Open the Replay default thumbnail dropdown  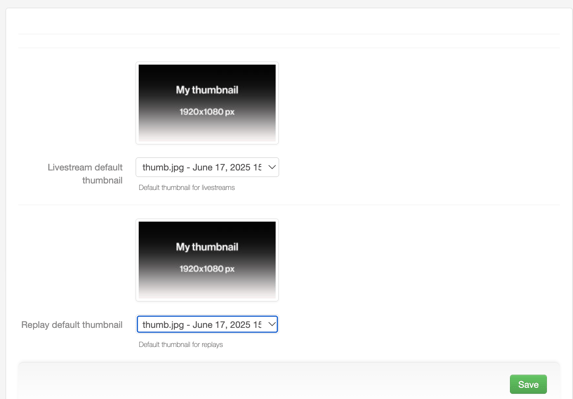(x=207, y=324)
